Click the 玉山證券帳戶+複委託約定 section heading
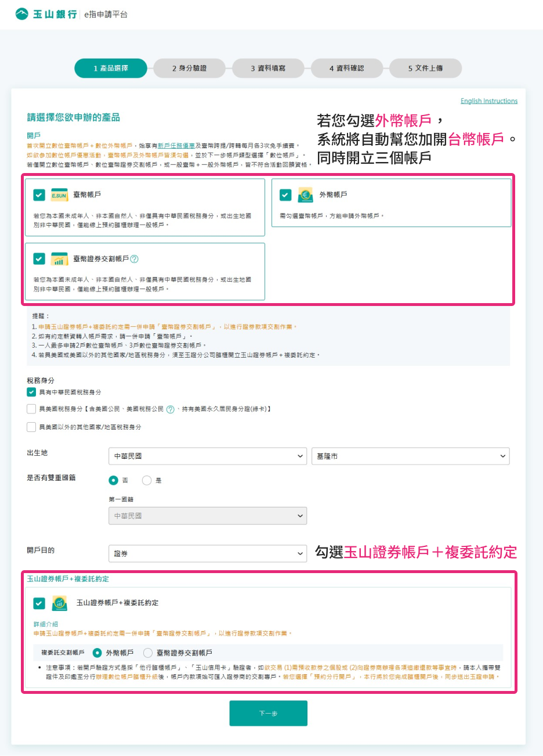 [x=68, y=579]
